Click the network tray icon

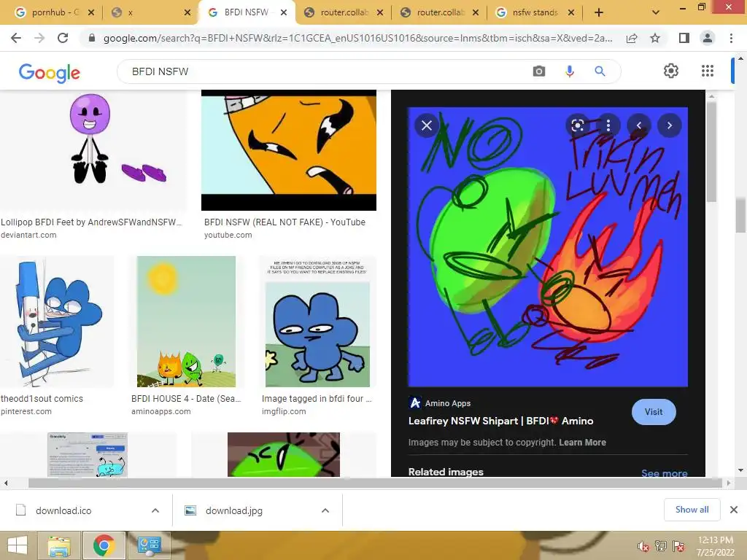point(660,546)
